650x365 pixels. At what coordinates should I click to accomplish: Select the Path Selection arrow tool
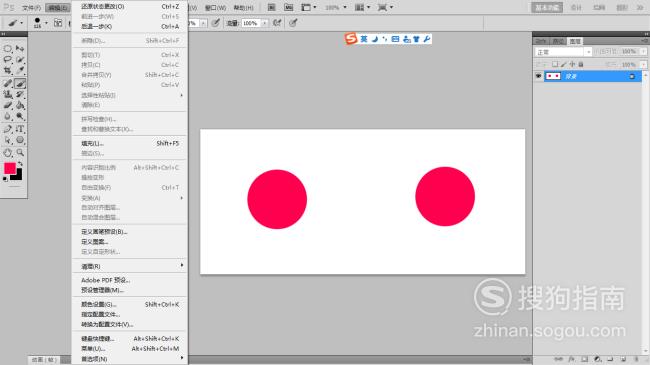point(8,140)
